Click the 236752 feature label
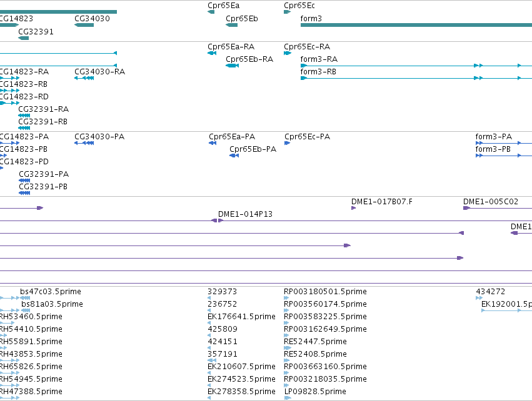The image size is (532, 401). (222, 304)
